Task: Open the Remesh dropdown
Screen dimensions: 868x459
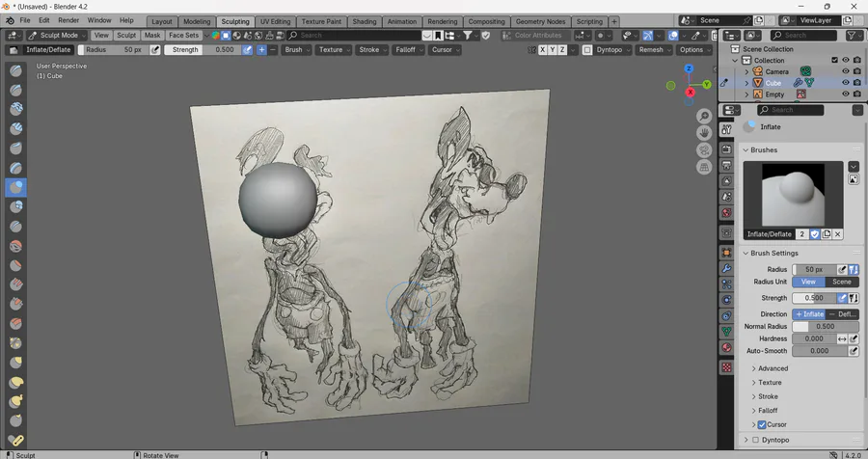Action: coord(654,50)
